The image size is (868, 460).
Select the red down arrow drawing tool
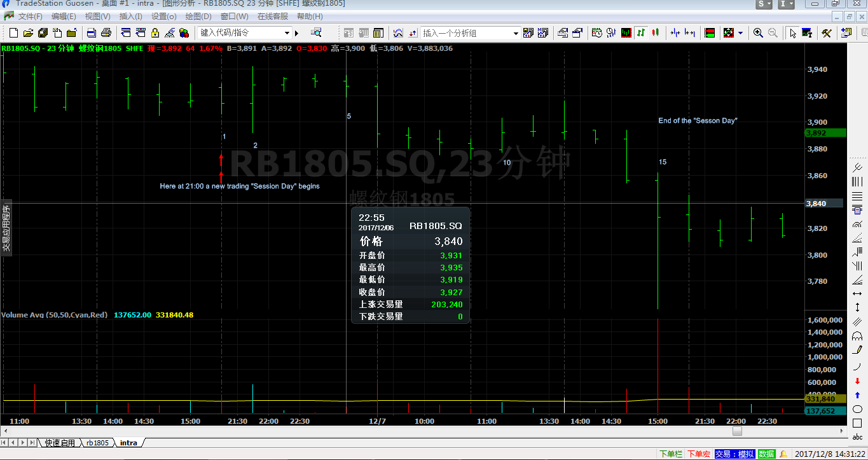tap(857, 381)
